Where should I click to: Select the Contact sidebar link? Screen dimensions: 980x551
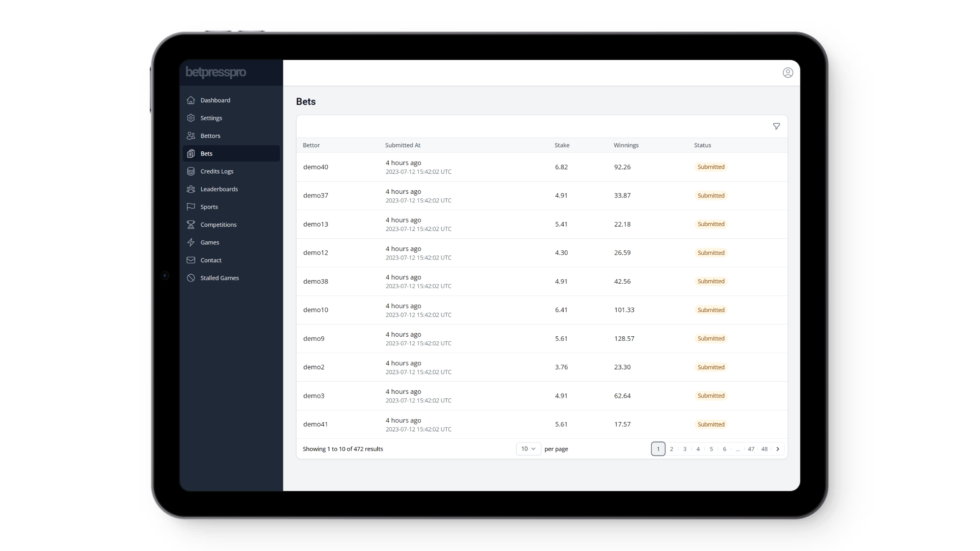click(211, 260)
